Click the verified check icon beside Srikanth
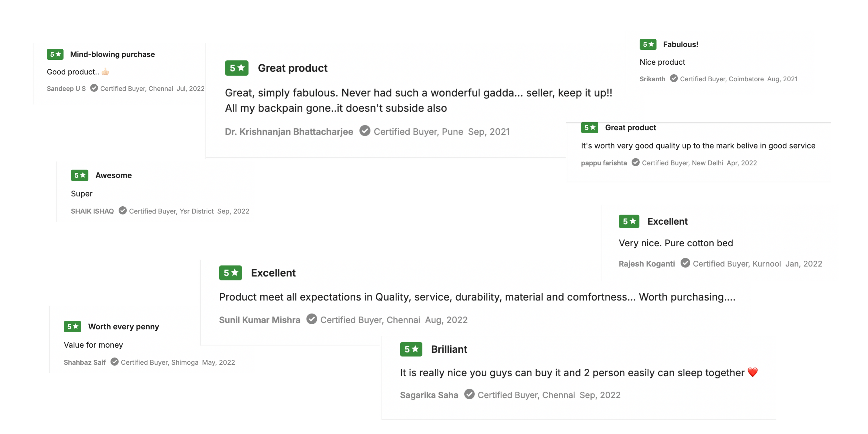Image resolution: width=868 pixels, height=434 pixels. [x=674, y=78]
